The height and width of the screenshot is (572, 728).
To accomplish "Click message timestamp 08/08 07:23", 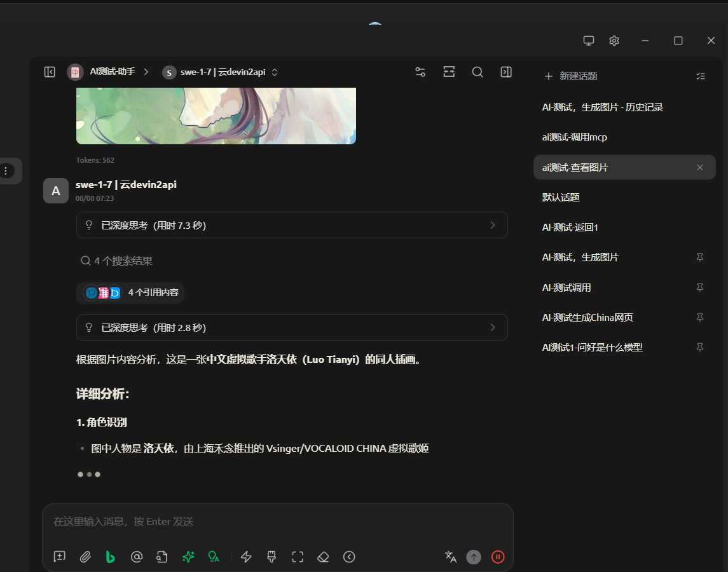I will (x=95, y=198).
